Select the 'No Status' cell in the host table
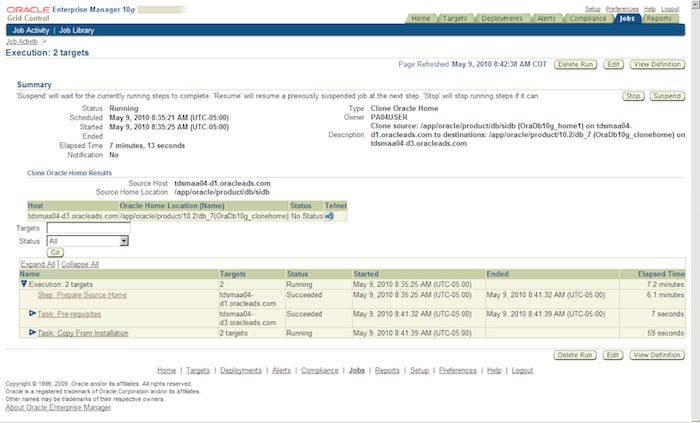 coord(307,216)
